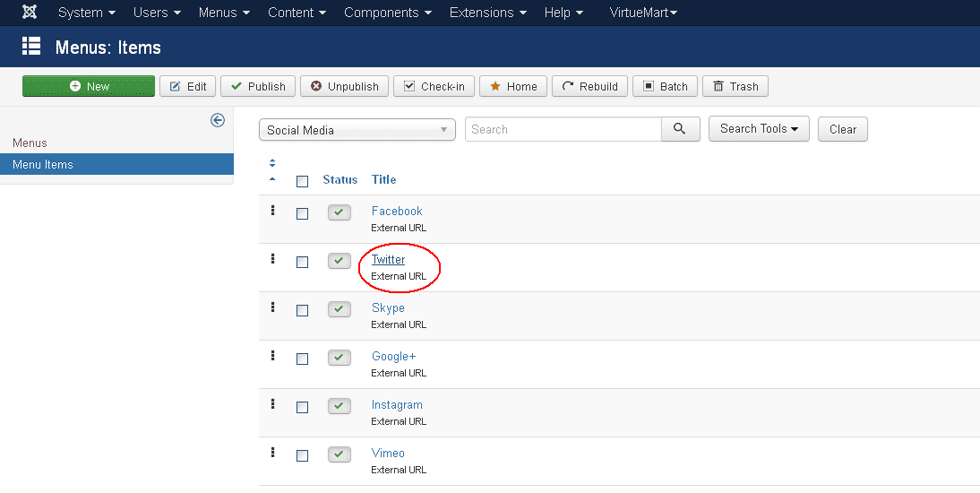The image size is (980, 493).
Task: Toggle published status of Skype
Action: (340, 309)
